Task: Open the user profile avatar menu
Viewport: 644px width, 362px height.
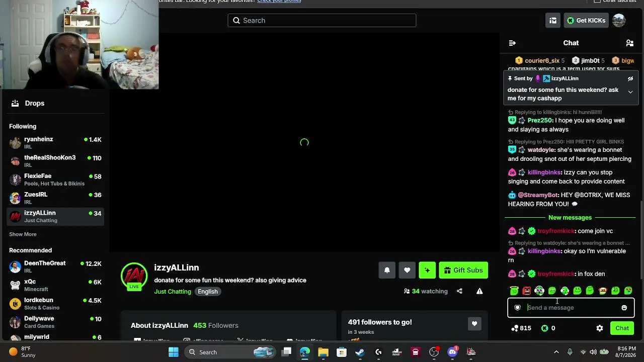Action: click(x=619, y=21)
